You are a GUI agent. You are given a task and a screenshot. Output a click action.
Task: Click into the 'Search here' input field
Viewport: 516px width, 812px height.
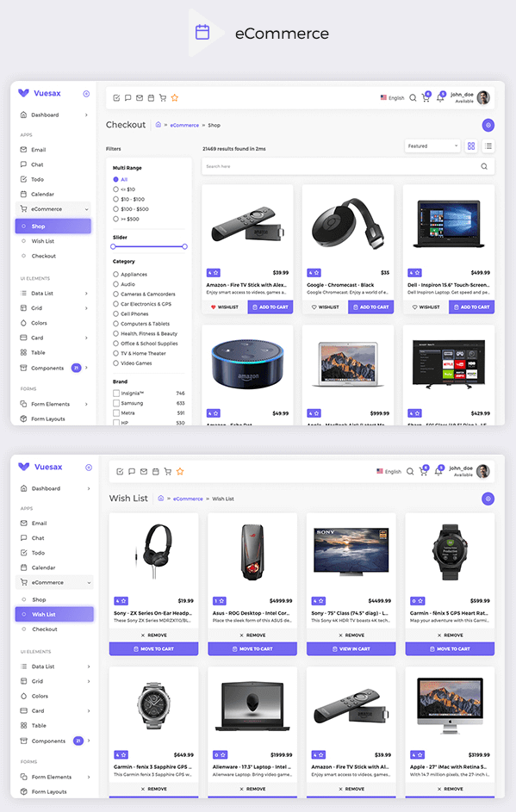[x=340, y=166]
